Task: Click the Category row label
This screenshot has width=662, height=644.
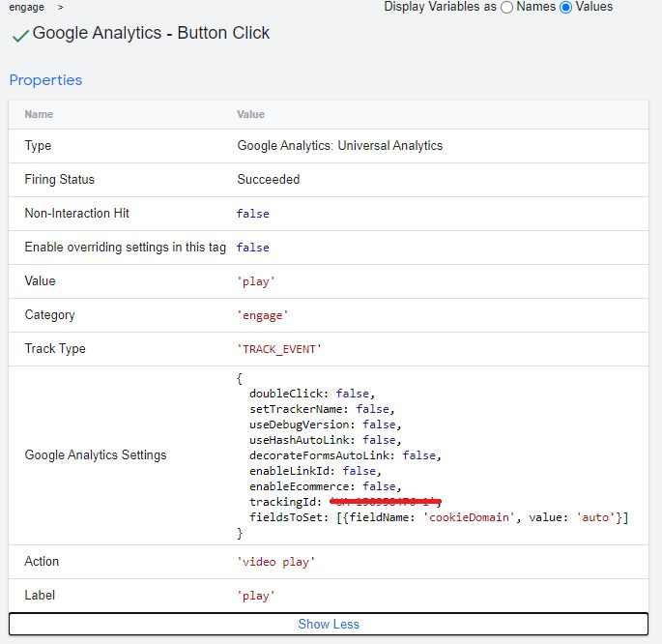Action: (50, 314)
